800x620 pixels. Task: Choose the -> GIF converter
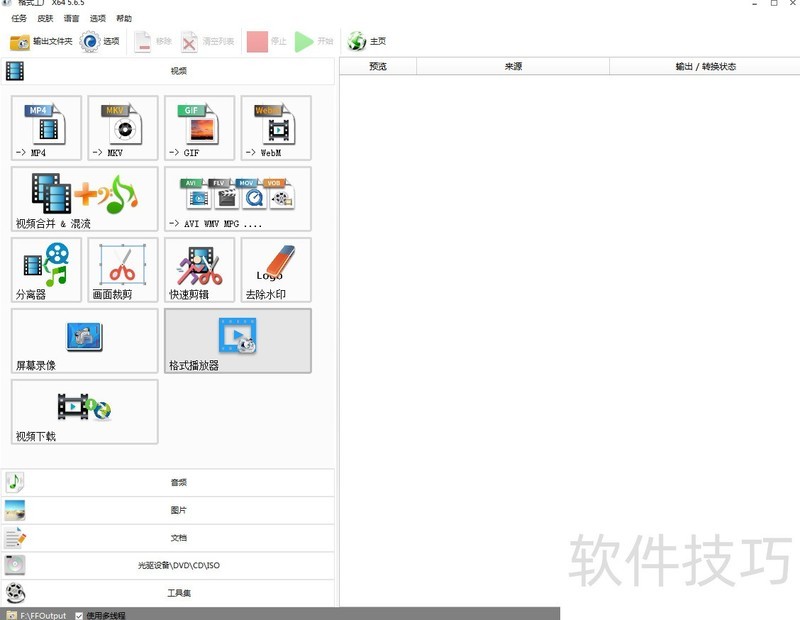pos(198,127)
